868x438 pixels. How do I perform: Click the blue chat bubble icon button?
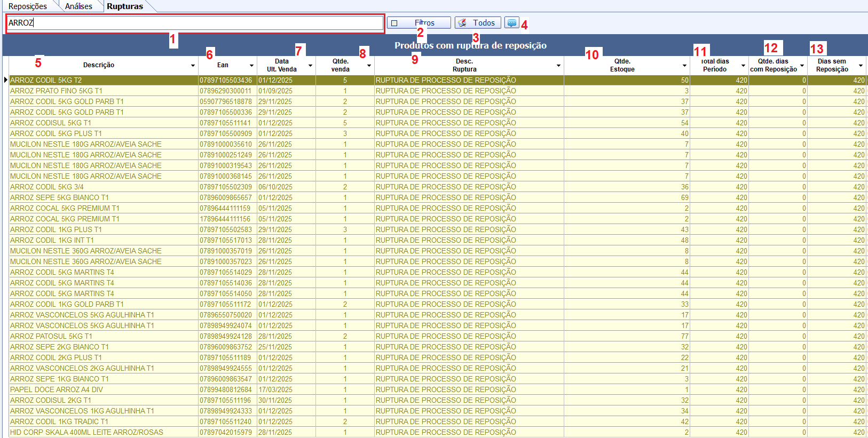[x=511, y=23]
